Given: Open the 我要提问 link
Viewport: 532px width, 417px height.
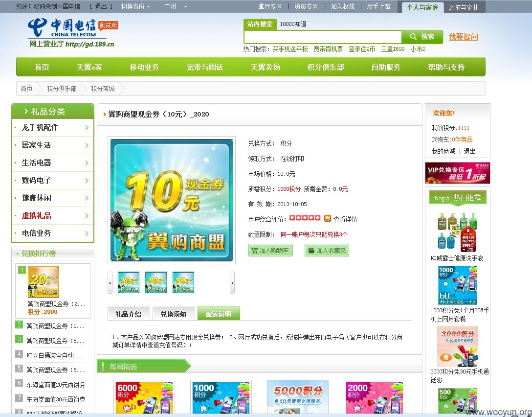Looking at the screenshot, I should click(463, 37).
